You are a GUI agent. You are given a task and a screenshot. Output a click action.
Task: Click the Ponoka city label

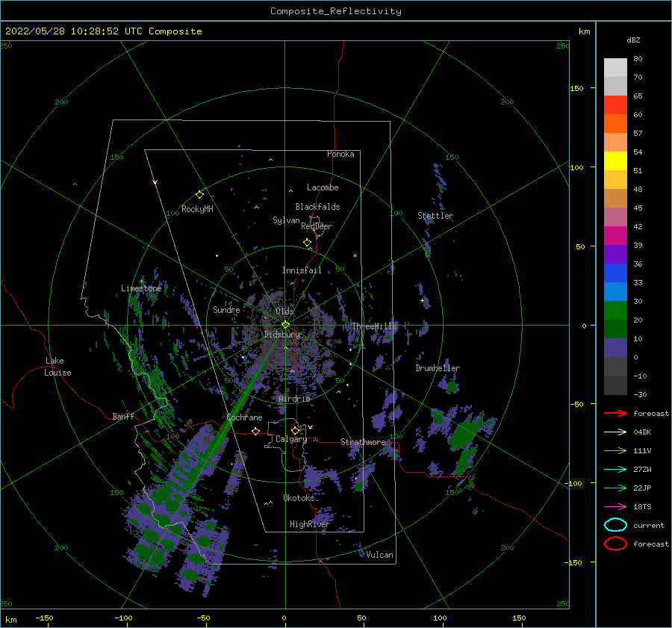coord(340,154)
